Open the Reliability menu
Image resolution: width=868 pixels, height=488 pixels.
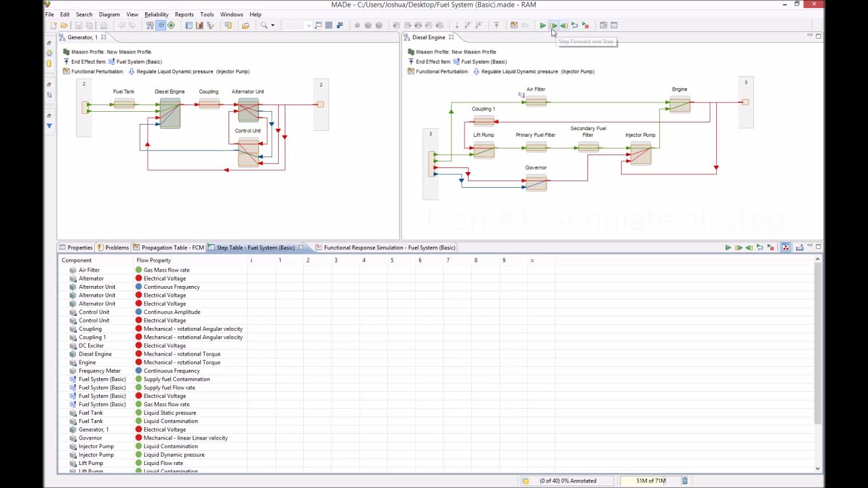point(156,14)
